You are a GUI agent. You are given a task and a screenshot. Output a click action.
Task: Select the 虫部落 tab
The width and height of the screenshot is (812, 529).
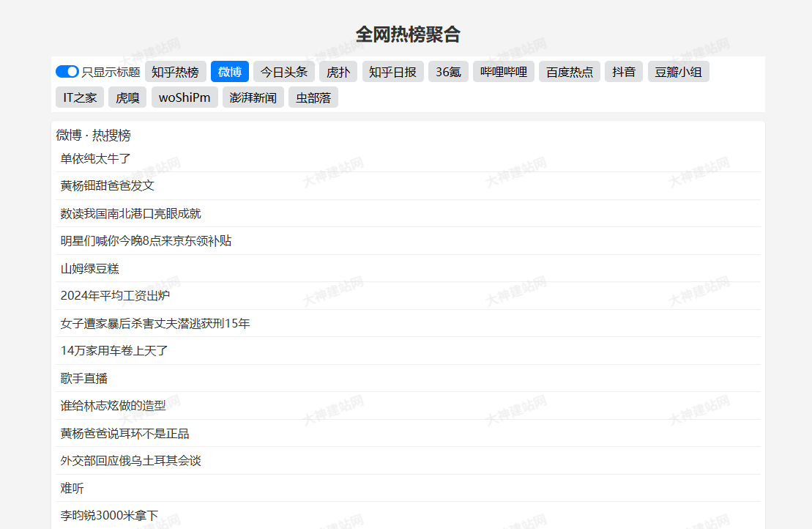tap(313, 97)
